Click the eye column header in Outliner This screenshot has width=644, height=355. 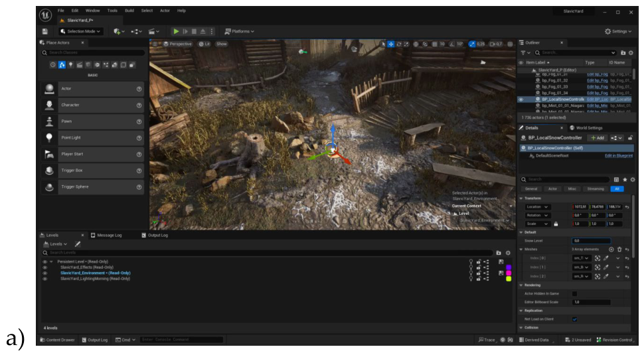point(521,62)
